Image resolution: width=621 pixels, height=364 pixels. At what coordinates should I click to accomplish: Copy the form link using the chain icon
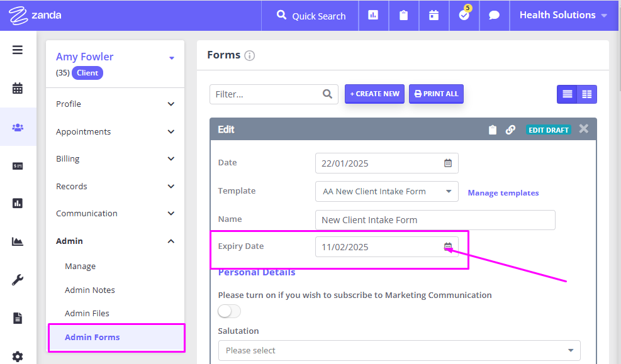pos(510,129)
